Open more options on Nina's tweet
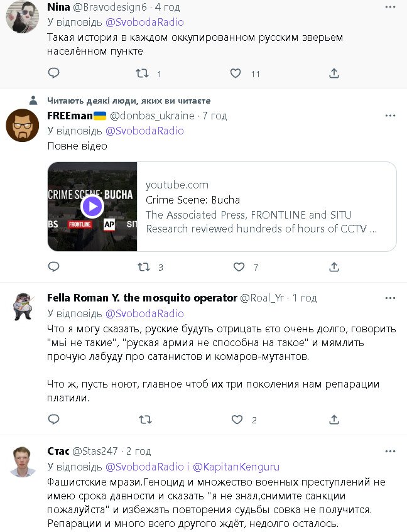 390,7
